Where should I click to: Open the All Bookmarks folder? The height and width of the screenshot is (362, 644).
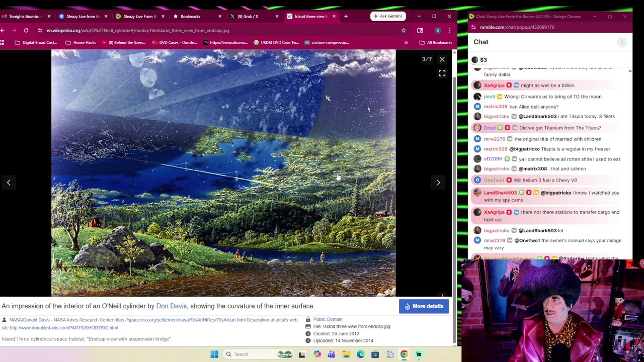click(435, 43)
